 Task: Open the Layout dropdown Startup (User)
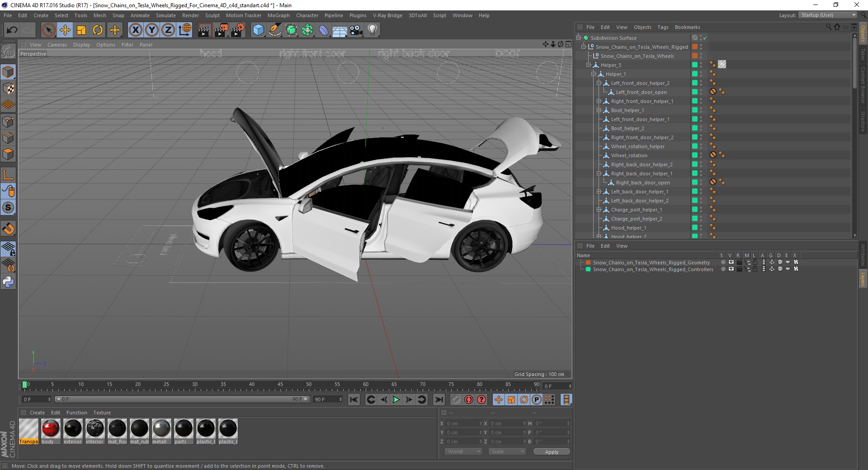pos(828,15)
